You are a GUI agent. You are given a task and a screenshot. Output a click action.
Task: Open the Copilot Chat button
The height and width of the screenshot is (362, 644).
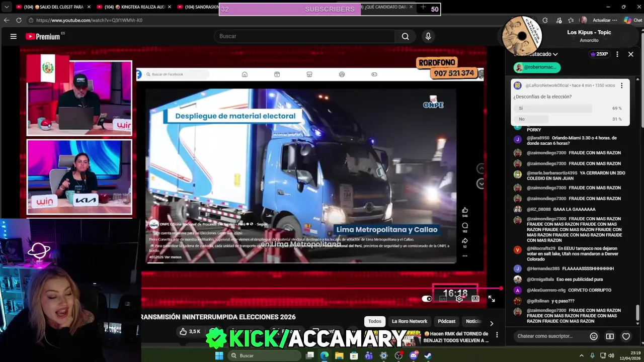633,20
